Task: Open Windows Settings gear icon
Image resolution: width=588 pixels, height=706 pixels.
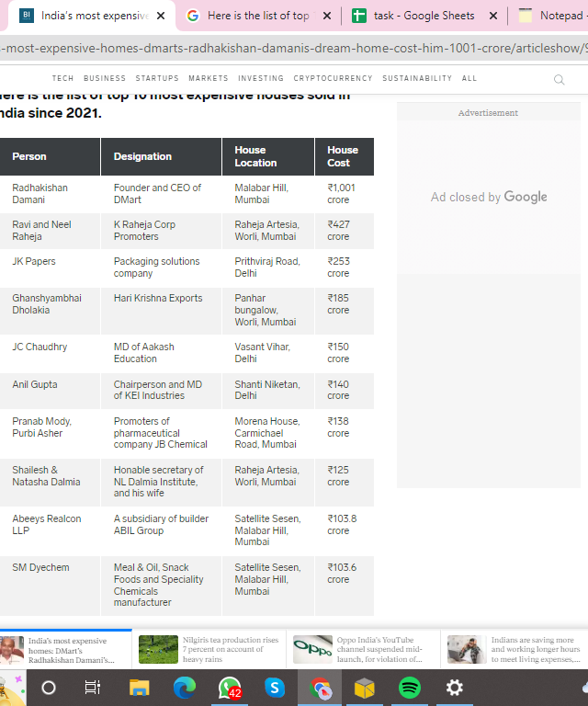Action: coord(454,688)
